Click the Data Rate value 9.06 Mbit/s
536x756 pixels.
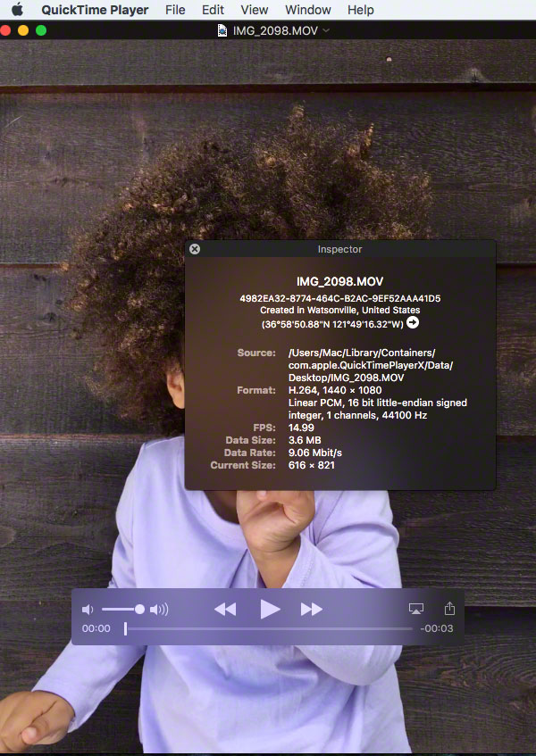click(x=315, y=453)
